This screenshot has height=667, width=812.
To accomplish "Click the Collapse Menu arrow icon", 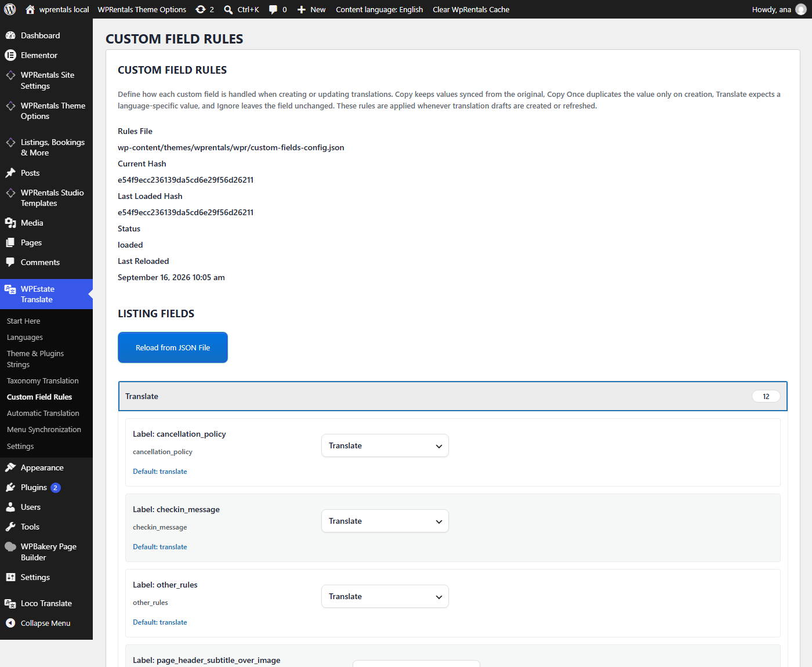I will pyautogui.click(x=10, y=623).
